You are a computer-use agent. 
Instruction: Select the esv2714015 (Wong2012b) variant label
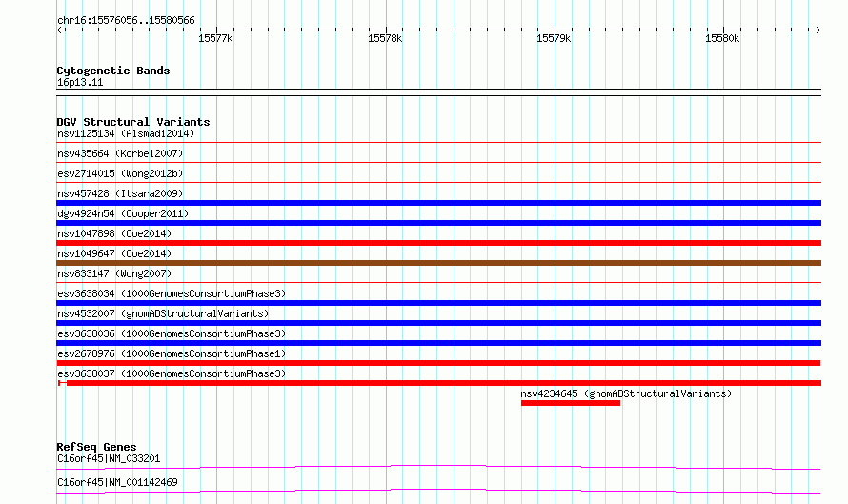(120, 173)
